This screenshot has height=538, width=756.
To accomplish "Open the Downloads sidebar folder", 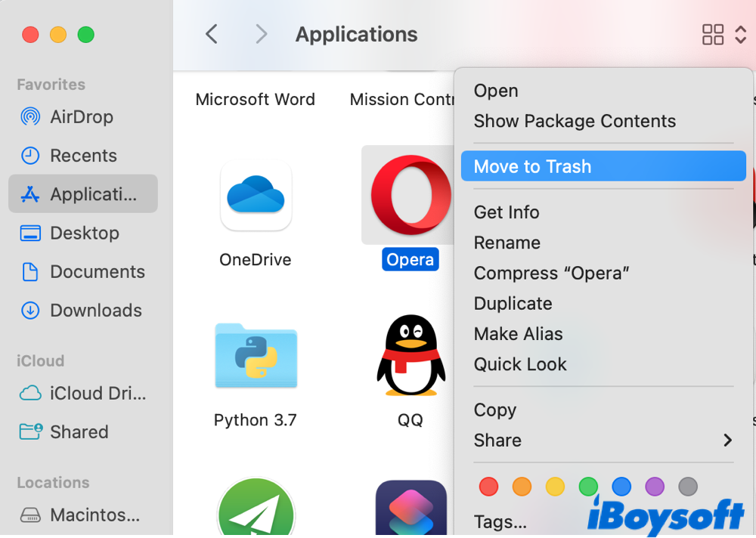I will pos(95,311).
